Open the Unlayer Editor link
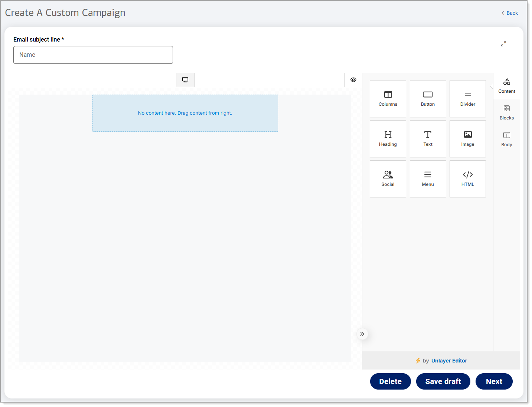 tap(449, 361)
